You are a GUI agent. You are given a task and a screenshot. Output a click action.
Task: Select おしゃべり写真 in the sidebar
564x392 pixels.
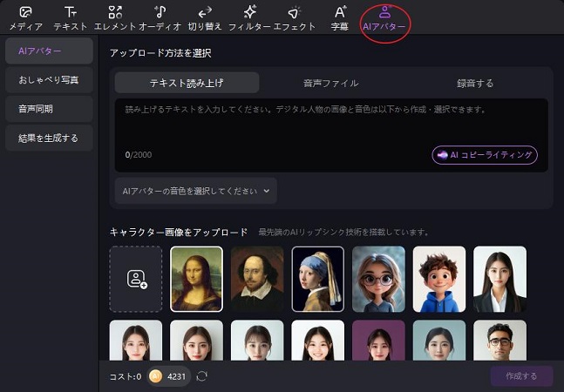click(x=50, y=80)
